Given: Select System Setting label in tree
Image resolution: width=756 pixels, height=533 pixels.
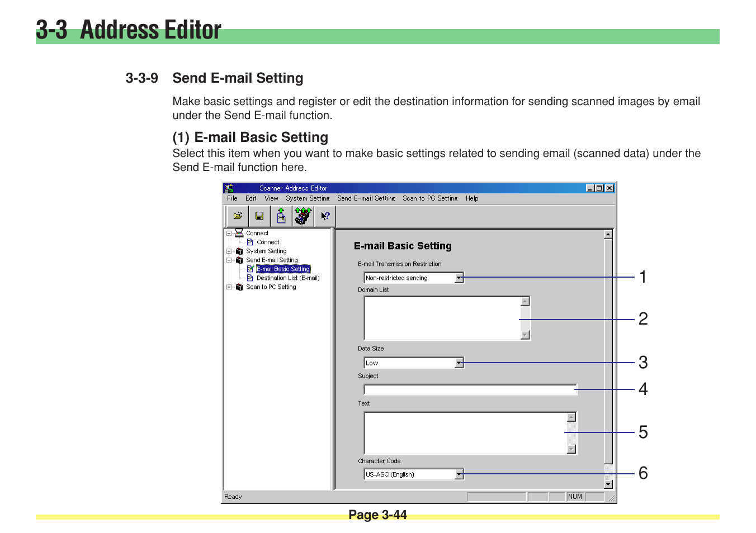Looking at the screenshot, I should pyautogui.click(x=266, y=251).
